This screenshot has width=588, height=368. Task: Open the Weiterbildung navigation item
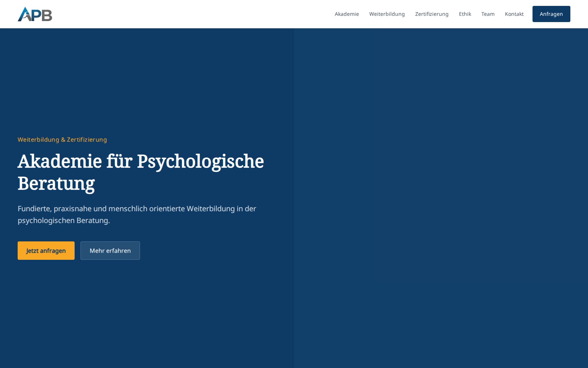(387, 14)
